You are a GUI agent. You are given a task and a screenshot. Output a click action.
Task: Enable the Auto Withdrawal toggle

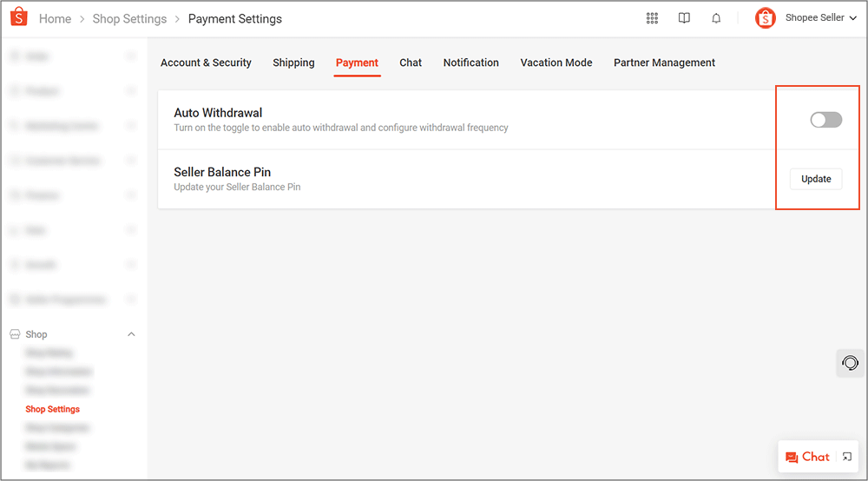pyautogui.click(x=825, y=120)
